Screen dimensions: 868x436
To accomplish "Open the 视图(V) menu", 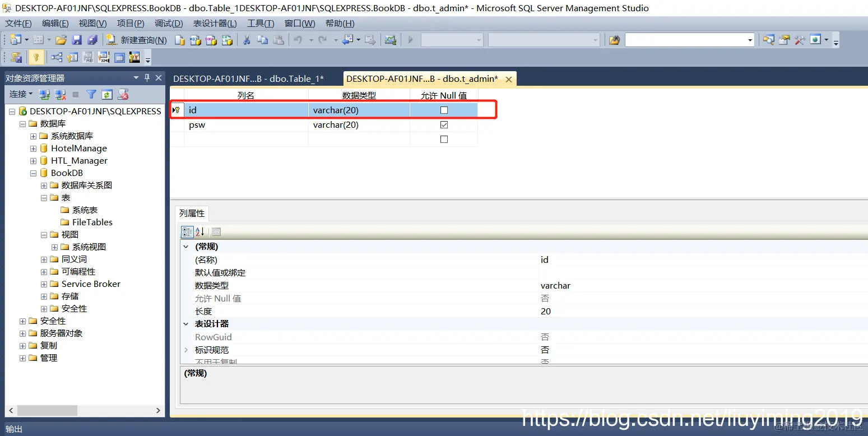I will [92, 24].
